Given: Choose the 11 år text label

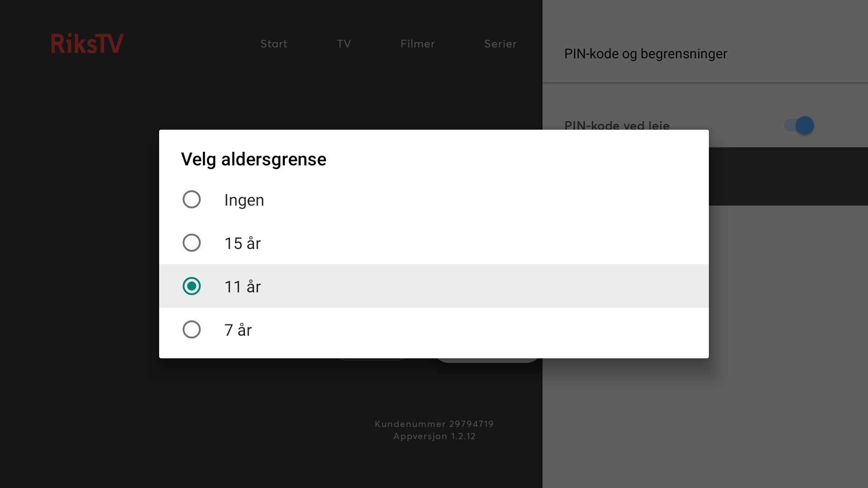Looking at the screenshot, I should point(243,286).
